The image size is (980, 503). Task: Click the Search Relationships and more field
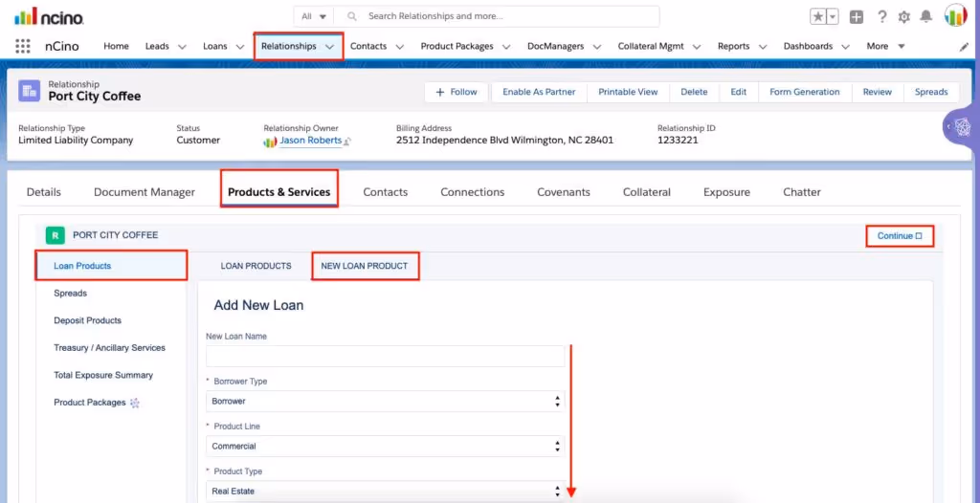click(497, 16)
